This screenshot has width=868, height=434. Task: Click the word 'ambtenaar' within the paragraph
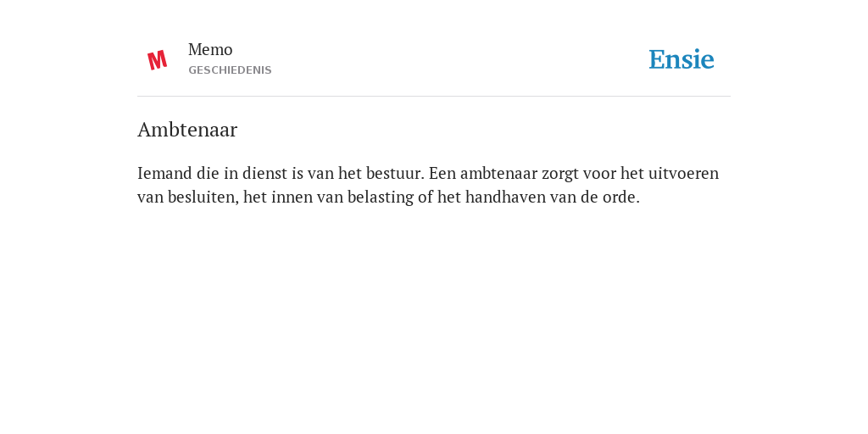coord(498,174)
